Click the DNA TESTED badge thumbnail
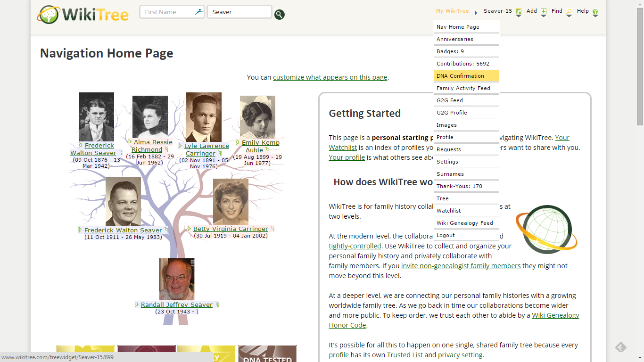Screen dimensions: 644x362 pos(267,354)
